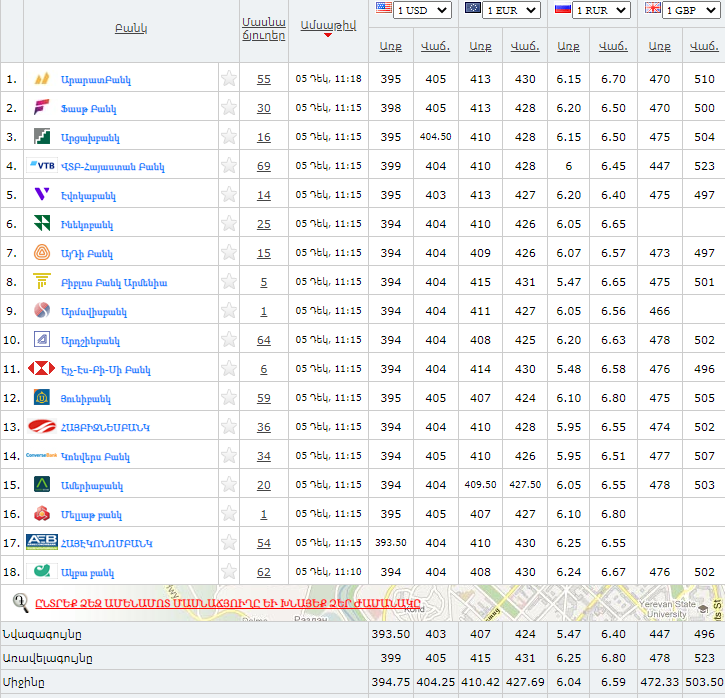Viewport: 725px width, 698px height.
Task: Click the Արցախբանկ logo icon
Action: tap(42, 136)
